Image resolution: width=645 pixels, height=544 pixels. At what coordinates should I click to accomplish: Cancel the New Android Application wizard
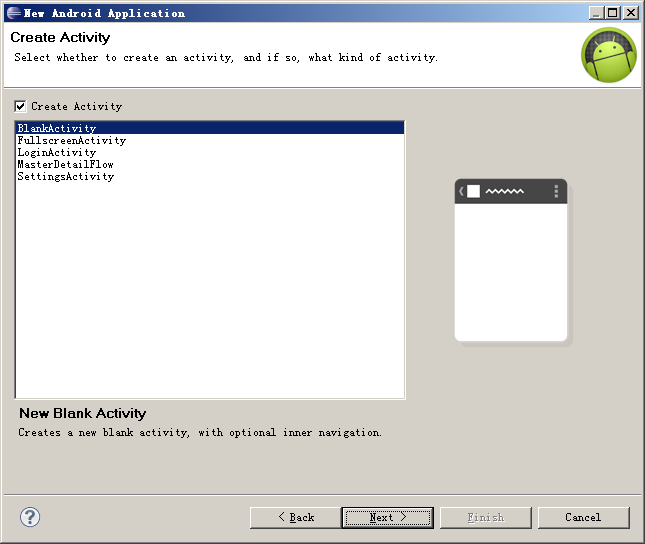(x=584, y=517)
